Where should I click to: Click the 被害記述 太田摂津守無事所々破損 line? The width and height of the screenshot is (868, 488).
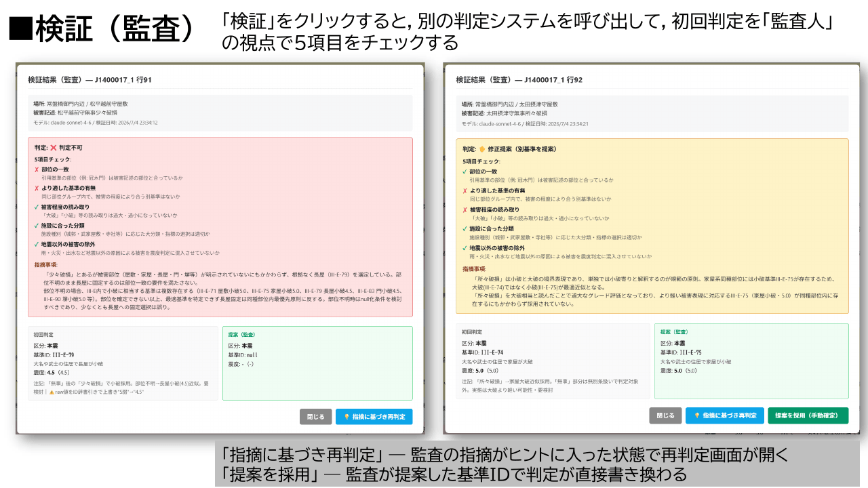point(505,113)
